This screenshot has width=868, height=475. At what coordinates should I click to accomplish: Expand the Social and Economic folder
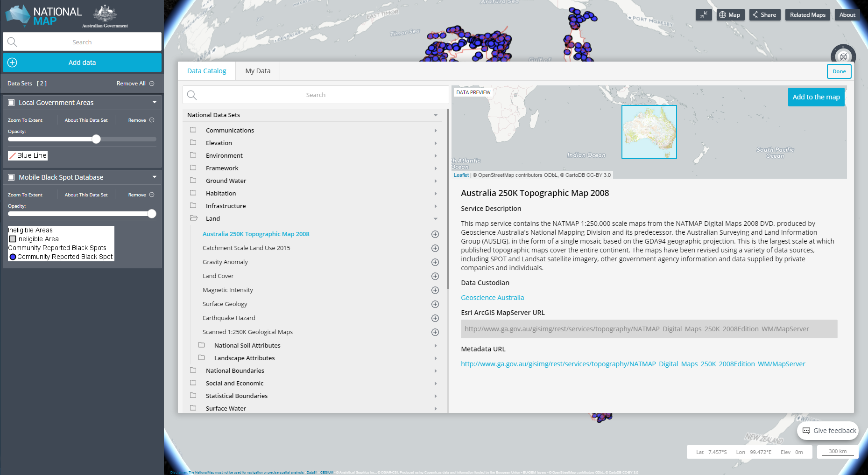tap(436, 384)
